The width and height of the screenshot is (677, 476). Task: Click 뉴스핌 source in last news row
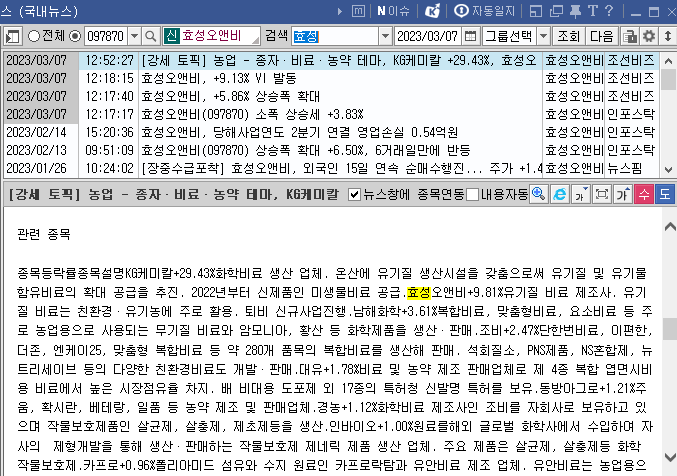(x=625, y=168)
